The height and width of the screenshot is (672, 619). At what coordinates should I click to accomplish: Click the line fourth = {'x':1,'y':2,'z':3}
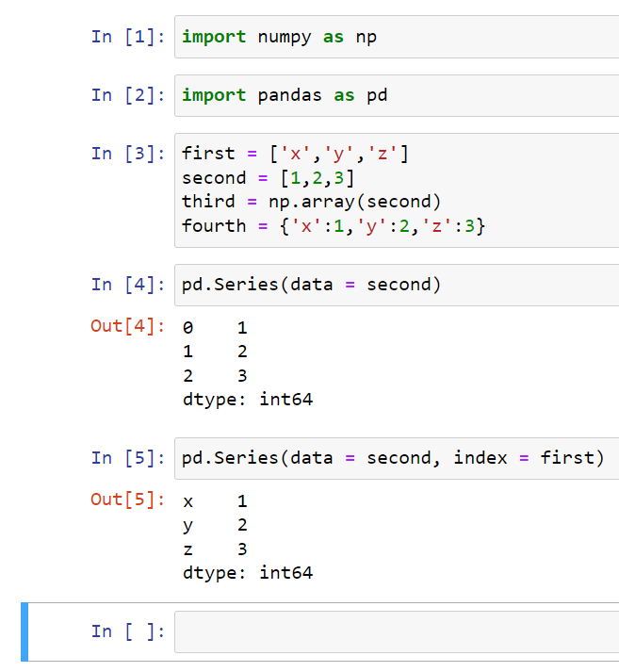pyautogui.click(x=334, y=226)
